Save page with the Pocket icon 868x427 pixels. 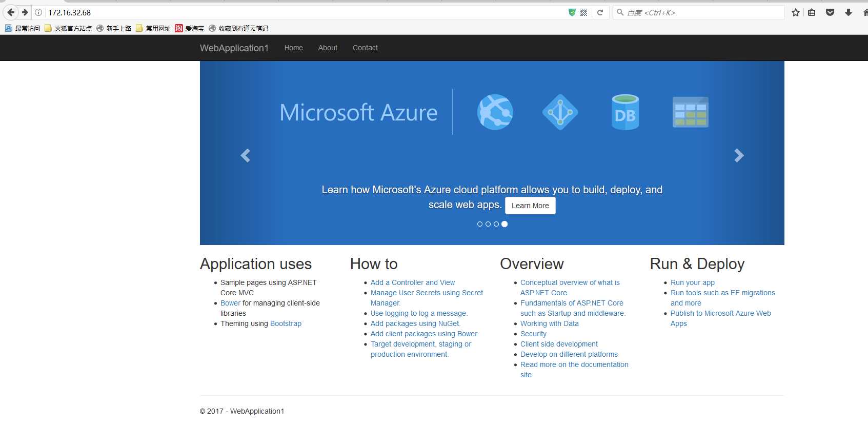830,12
